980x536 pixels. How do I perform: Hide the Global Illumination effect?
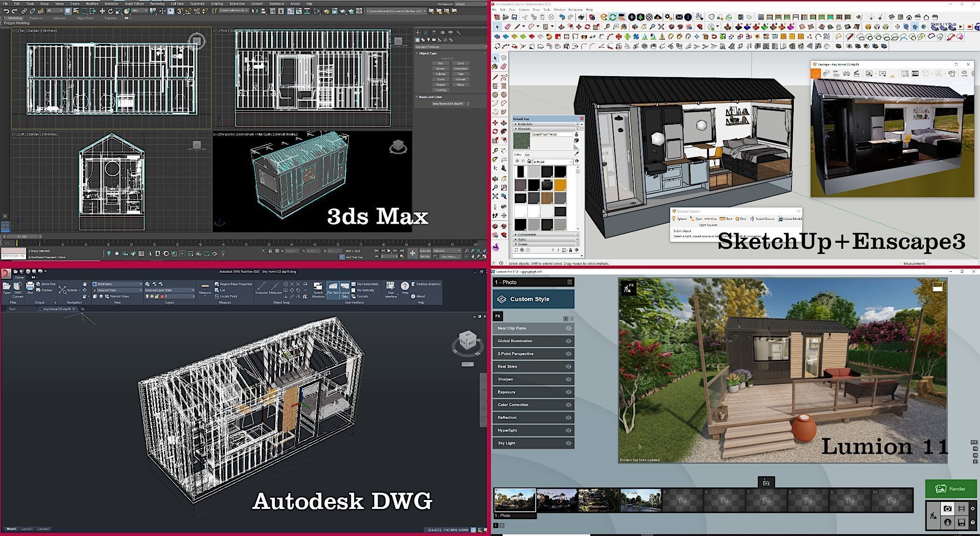tap(568, 341)
